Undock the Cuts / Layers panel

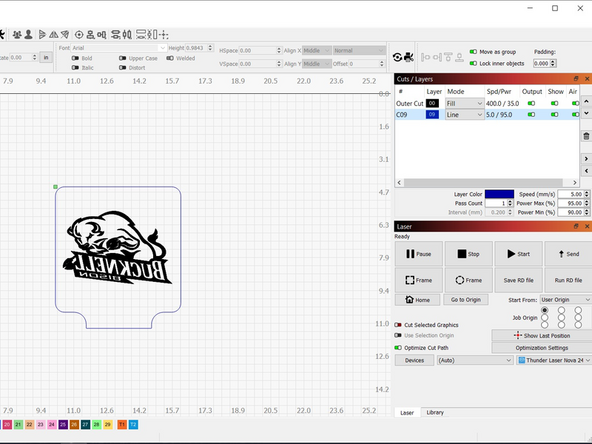tap(576, 79)
